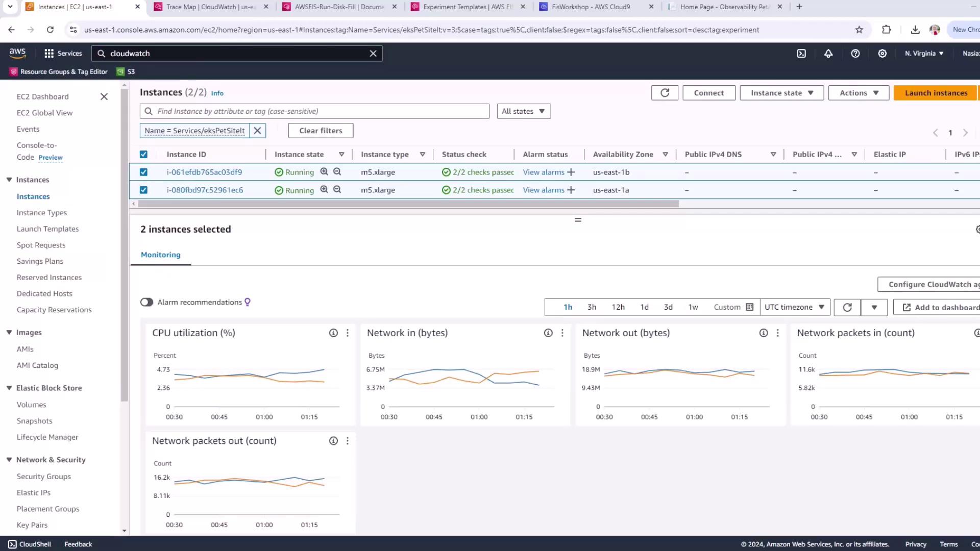Open the Instance state dropdown
Image resolution: width=980 pixels, height=551 pixels.
781,93
